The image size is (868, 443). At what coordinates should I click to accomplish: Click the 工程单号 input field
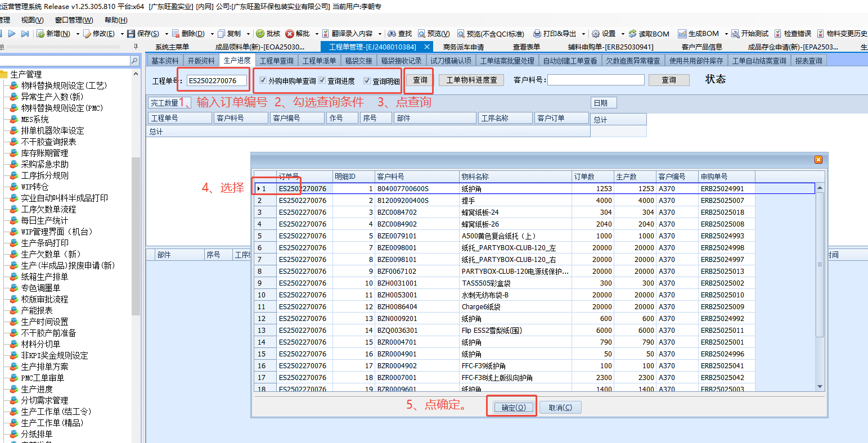[217, 81]
